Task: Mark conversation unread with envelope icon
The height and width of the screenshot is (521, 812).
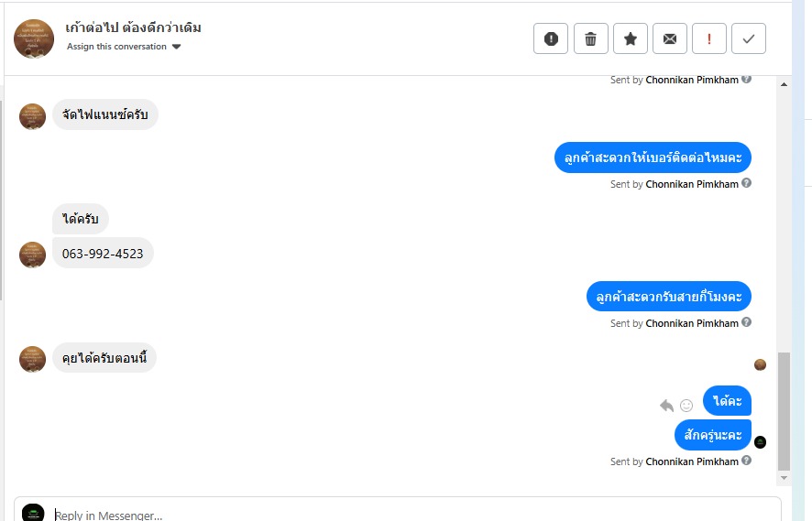Action: (670, 38)
